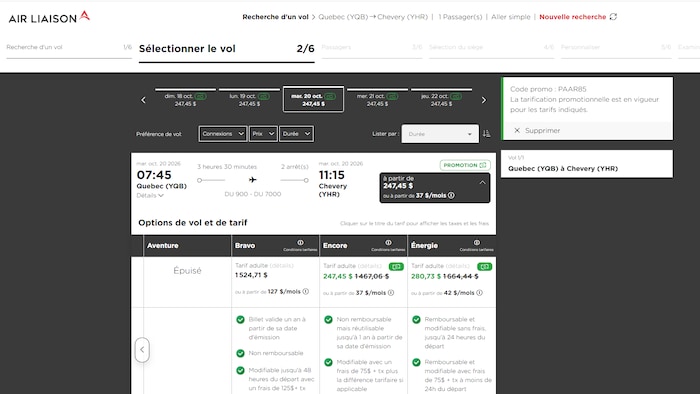Open the Durée preference dropdown
This screenshot has height=394, width=700.
pyautogui.click(x=296, y=133)
